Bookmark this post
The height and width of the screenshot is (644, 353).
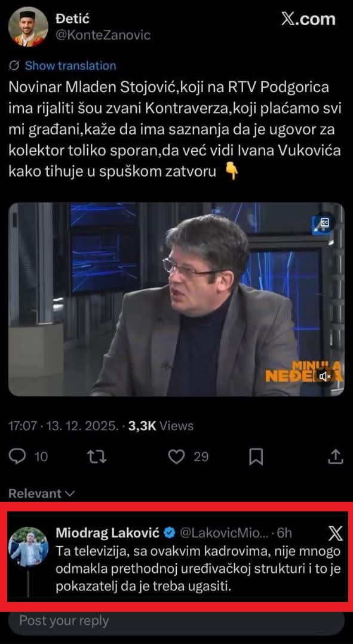[256, 456]
